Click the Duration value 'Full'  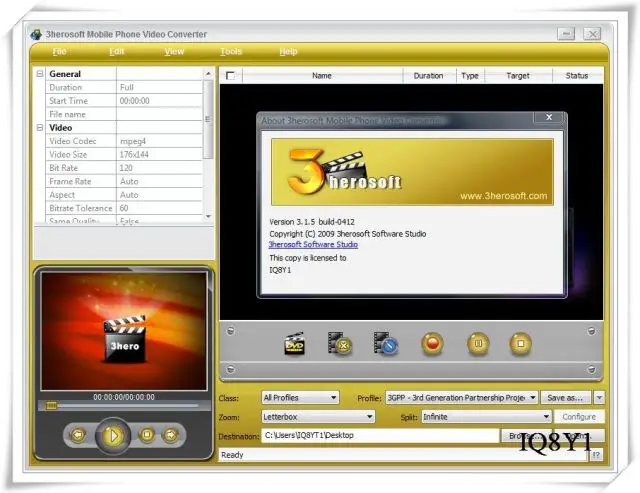click(x=127, y=87)
